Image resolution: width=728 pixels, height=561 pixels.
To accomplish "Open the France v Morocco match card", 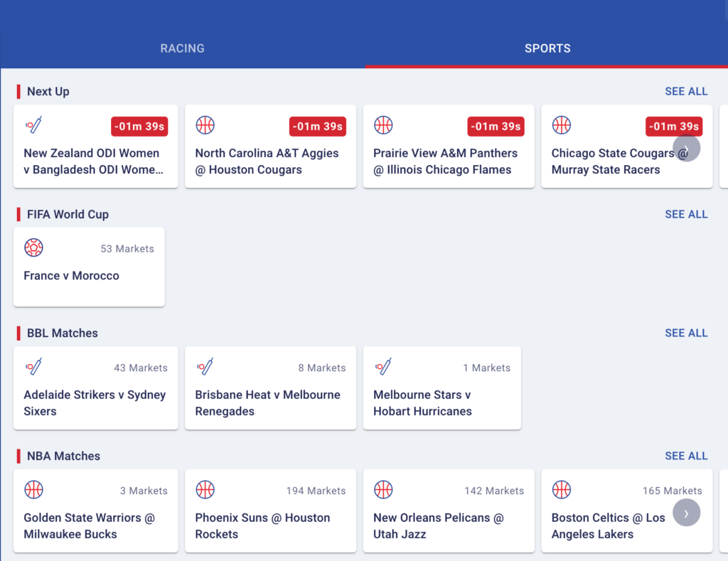I will pos(89,267).
